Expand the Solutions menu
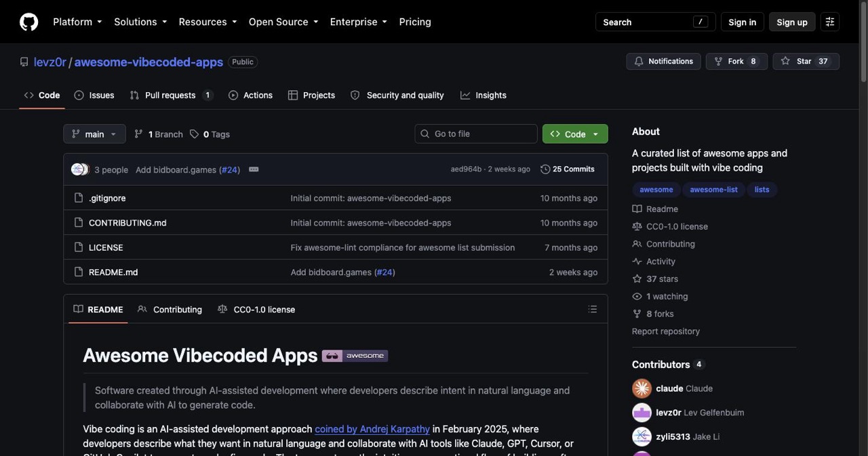Image resolution: width=868 pixels, height=456 pixels. [140, 22]
